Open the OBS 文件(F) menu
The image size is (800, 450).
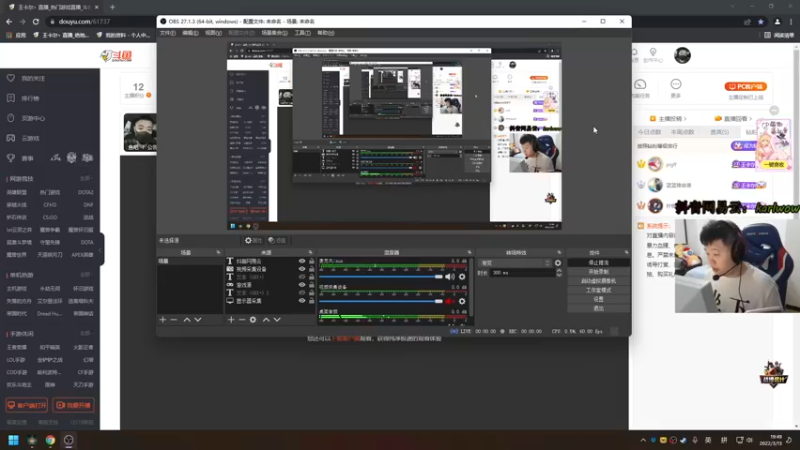click(167, 33)
